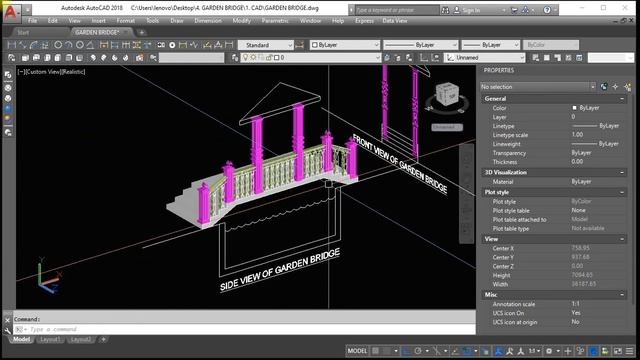Click the Quick Select icon in Properties

[628, 87]
